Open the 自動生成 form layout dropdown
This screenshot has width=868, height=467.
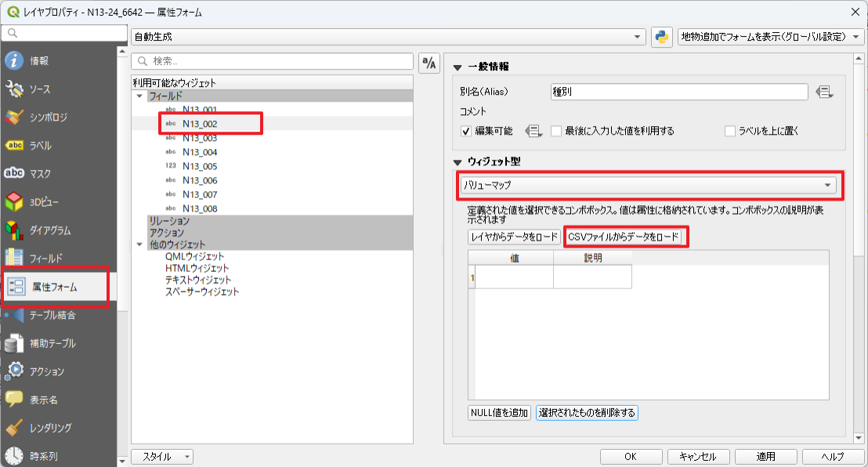(x=389, y=37)
